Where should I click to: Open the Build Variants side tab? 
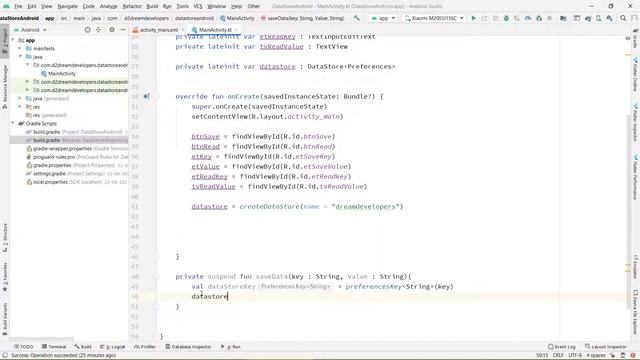(5, 319)
